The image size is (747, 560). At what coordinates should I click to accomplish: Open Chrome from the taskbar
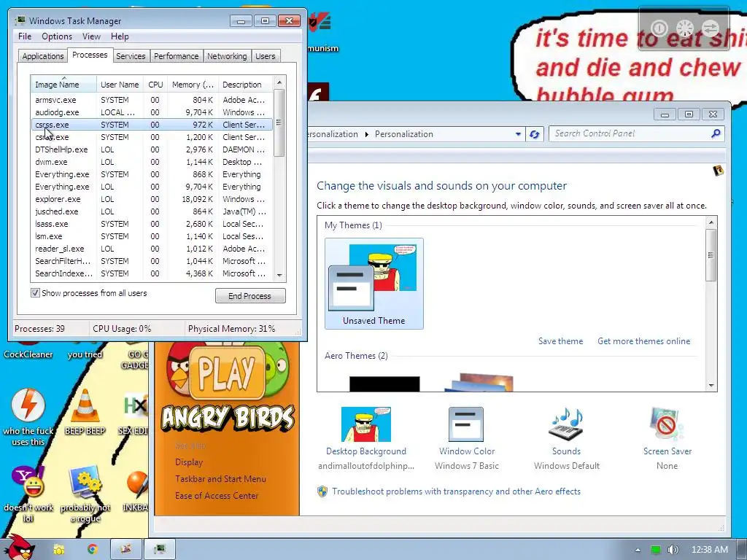(92, 549)
